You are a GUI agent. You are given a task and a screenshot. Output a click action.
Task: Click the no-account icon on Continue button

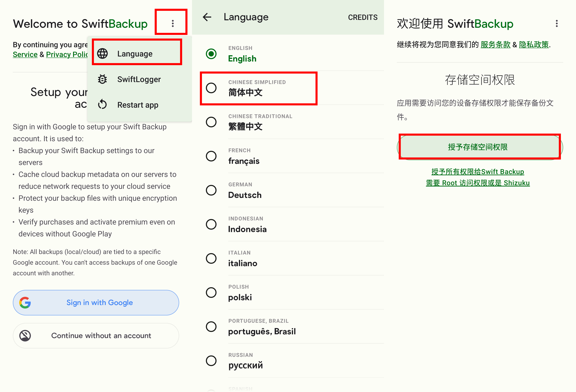pyautogui.click(x=25, y=336)
